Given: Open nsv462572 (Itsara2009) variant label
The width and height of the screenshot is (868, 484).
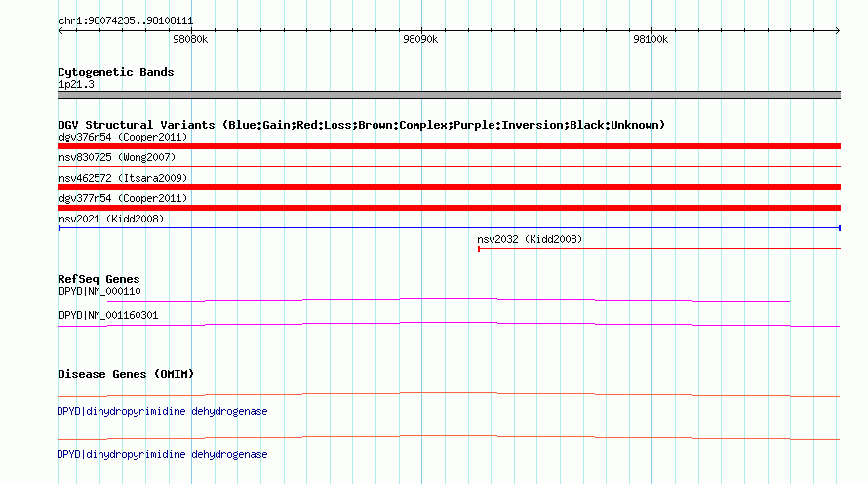Looking at the screenshot, I should 123,178.
